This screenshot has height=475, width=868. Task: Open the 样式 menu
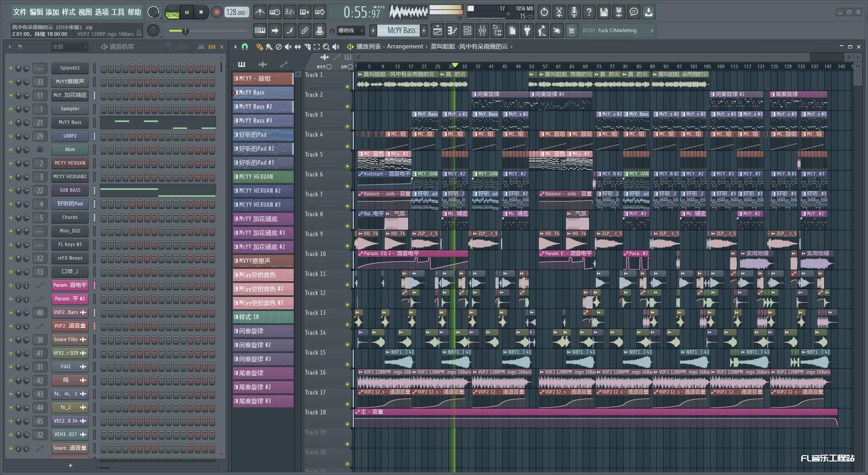coord(69,12)
